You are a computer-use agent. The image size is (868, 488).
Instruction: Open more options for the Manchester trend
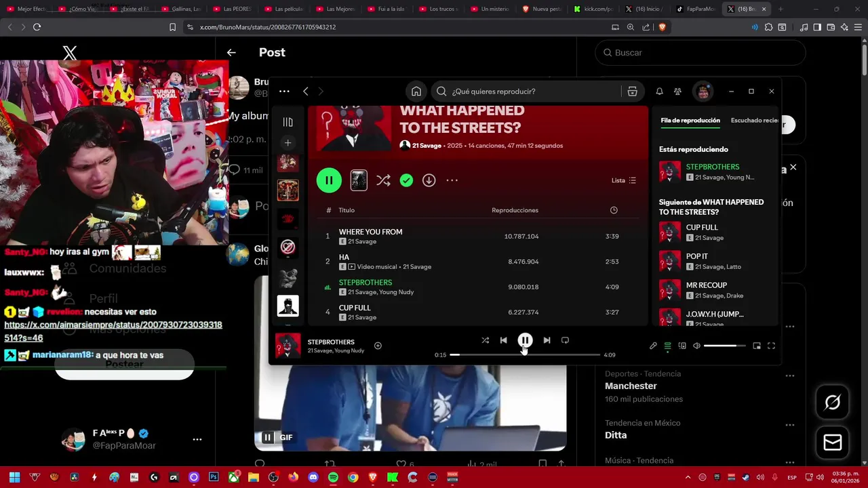789,375
